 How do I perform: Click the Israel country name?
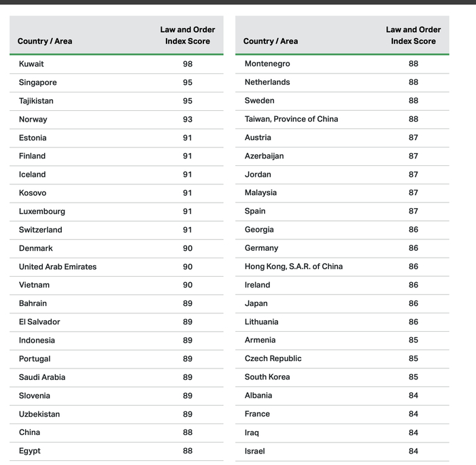point(255,451)
